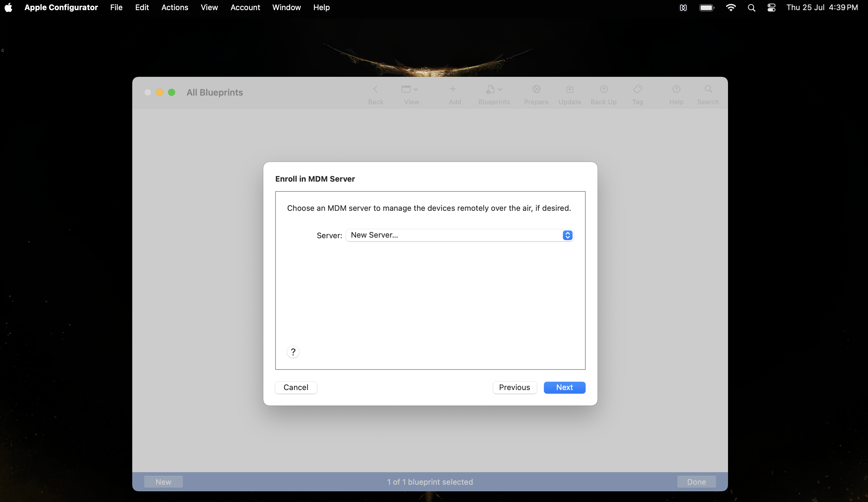Viewport: 868px width, 502px height.
Task: Open the Account menu
Action: (x=245, y=7)
